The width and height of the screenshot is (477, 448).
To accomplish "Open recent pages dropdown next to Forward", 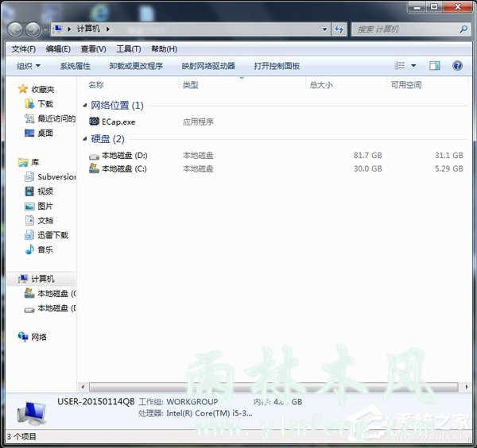I will pos(45,29).
